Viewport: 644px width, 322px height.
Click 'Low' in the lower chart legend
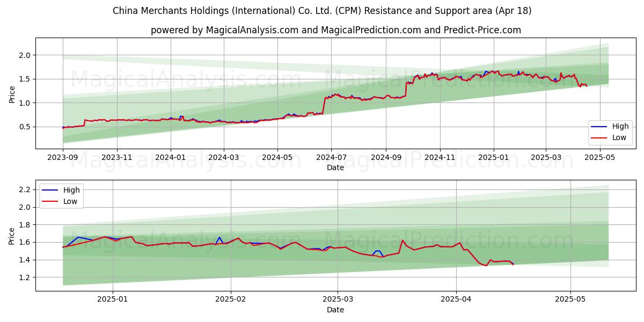coord(71,201)
